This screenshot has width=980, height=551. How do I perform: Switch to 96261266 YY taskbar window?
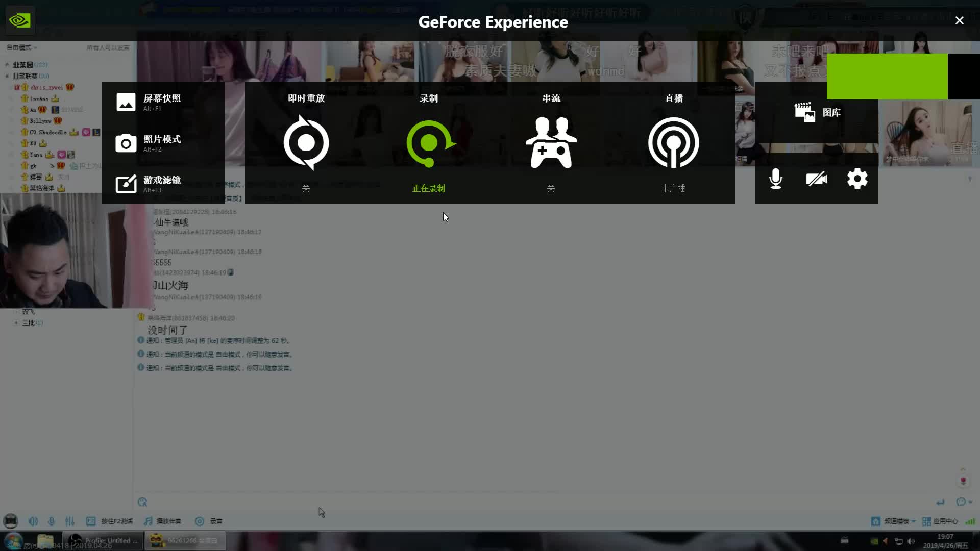click(x=185, y=541)
